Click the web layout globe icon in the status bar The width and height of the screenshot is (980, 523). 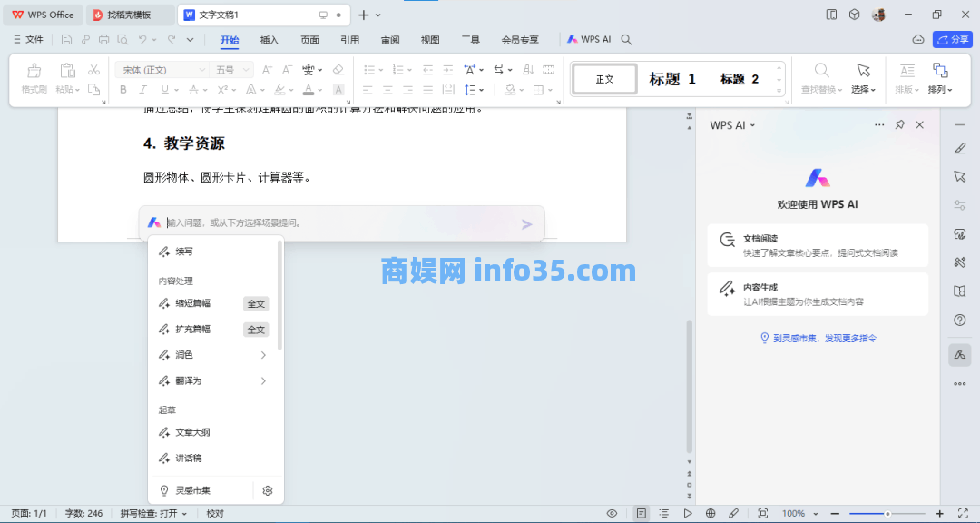pyautogui.click(x=710, y=514)
